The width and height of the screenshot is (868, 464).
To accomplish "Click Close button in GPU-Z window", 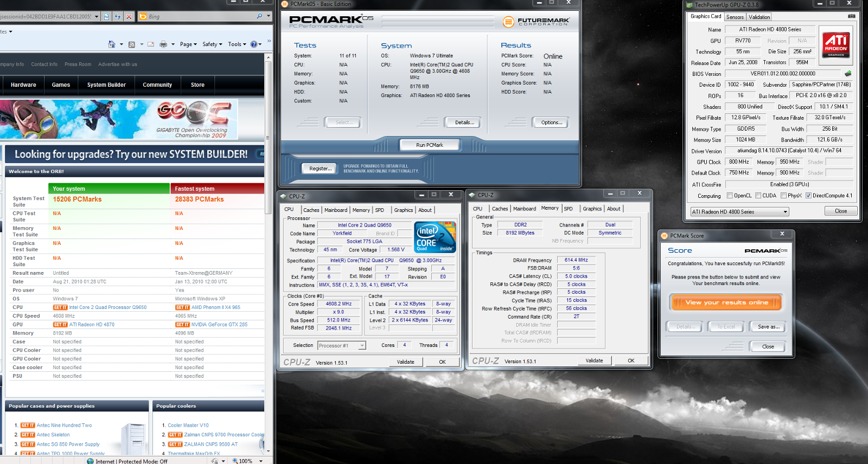I will 841,211.
